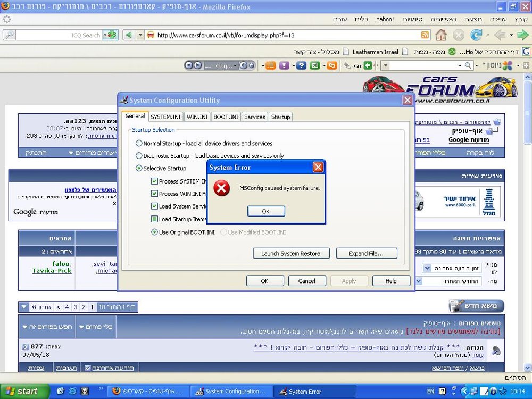532x399 pixels.
Task: Click the magnifier icon in ICQ search box
Action: point(9,35)
